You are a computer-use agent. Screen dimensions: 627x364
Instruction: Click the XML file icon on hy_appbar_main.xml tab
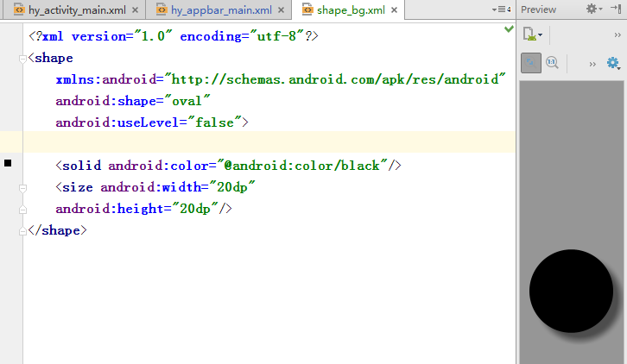click(x=161, y=9)
